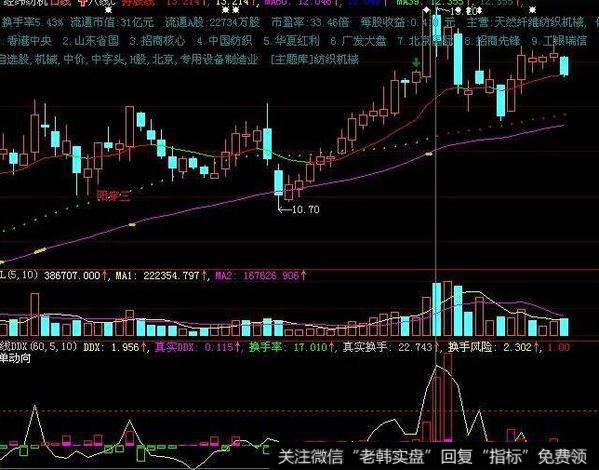Click the green down-arrow signal marker
Viewport: 599px width, 470px height.
[x=416, y=63]
